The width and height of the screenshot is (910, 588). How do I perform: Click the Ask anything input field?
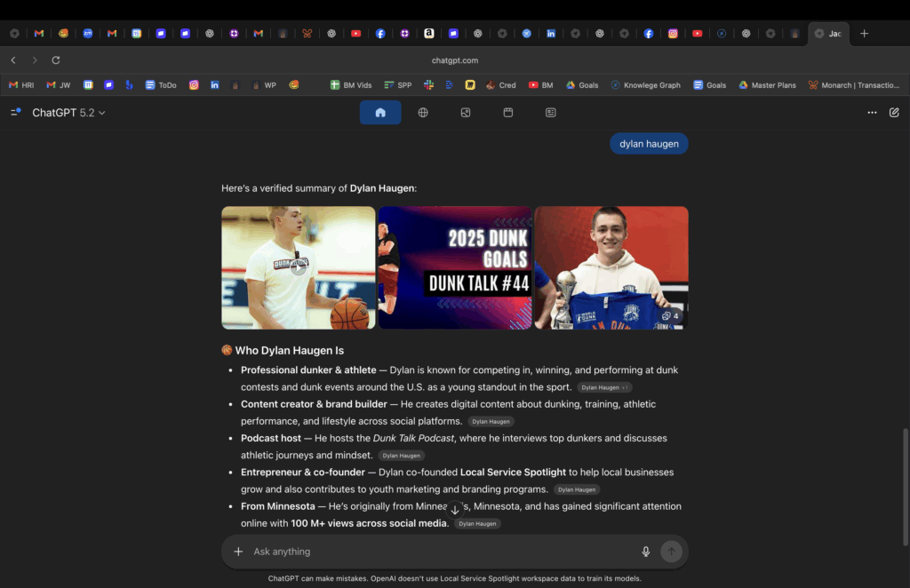pyautogui.click(x=440, y=552)
